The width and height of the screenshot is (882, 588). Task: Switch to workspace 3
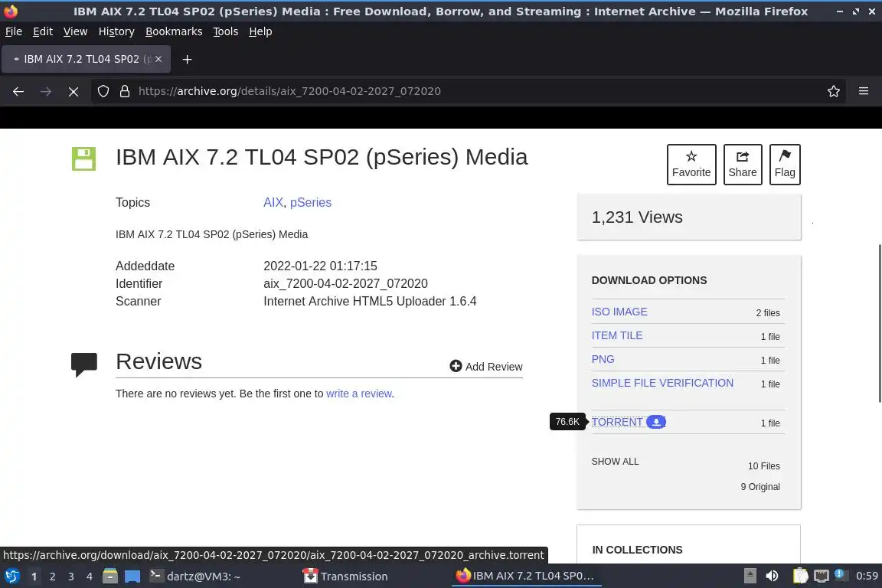tap(71, 577)
